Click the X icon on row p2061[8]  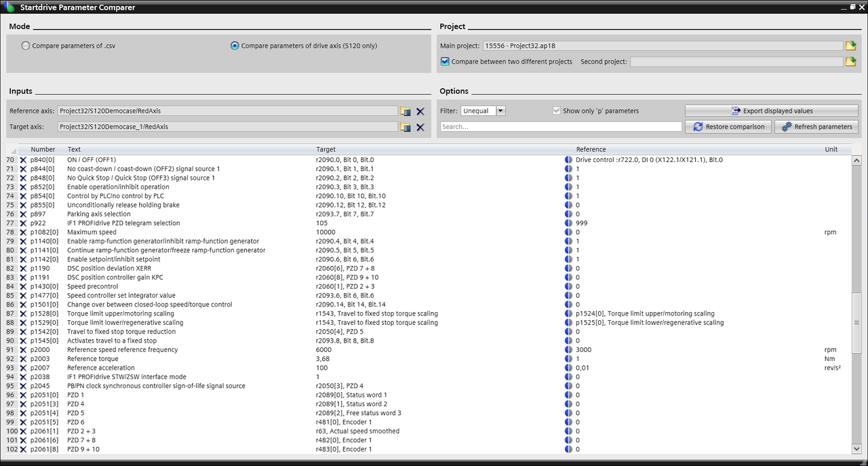(x=23, y=449)
